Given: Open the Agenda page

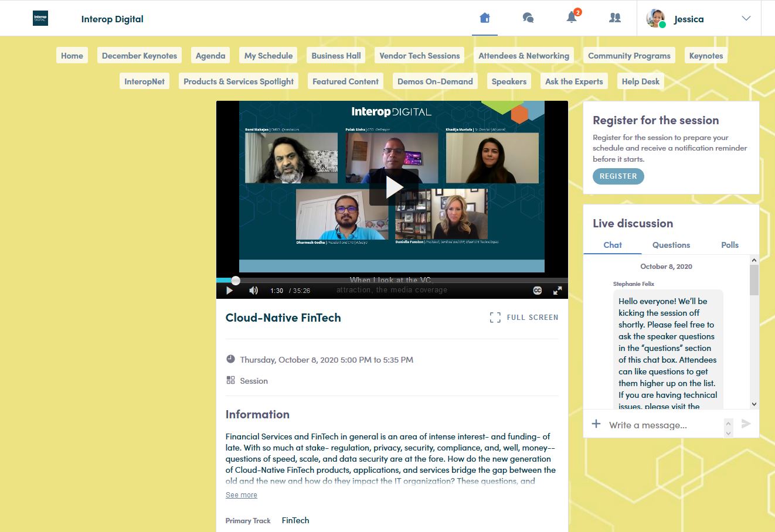Looking at the screenshot, I should click(210, 56).
